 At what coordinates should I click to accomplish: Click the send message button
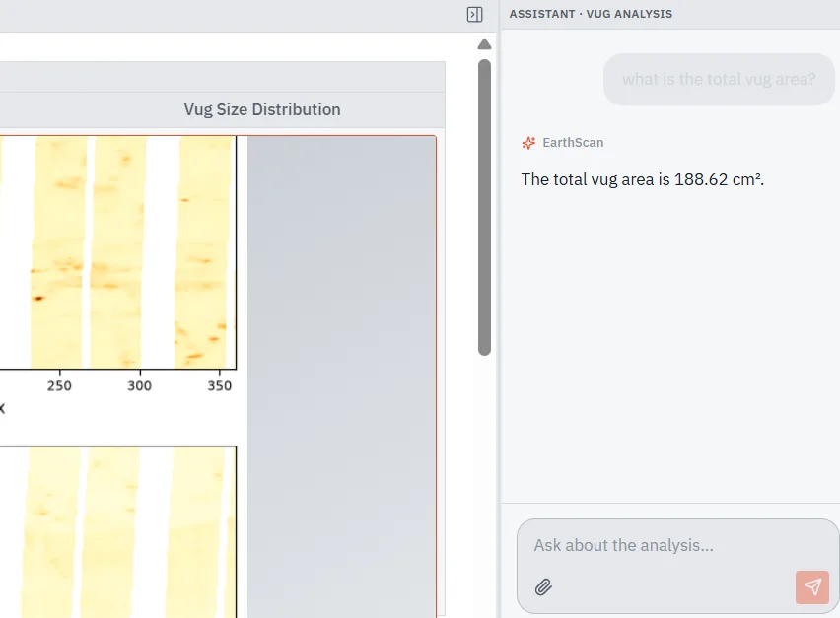click(812, 586)
